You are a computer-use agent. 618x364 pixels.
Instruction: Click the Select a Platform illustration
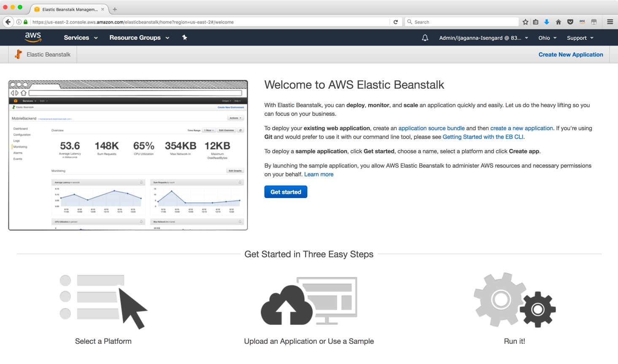pyautogui.click(x=103, y=302)
